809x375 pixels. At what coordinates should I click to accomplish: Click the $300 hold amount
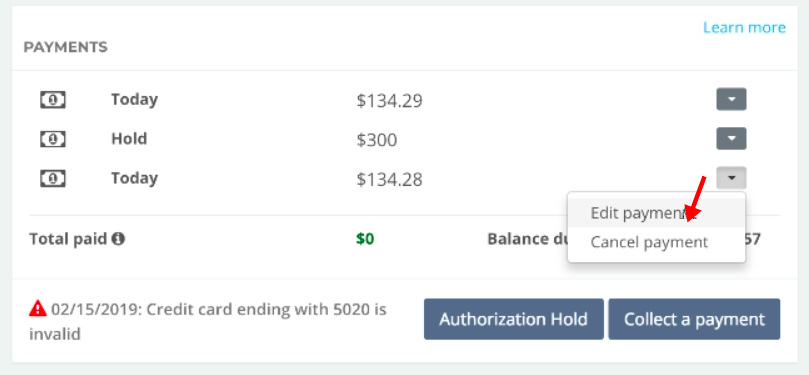pyautogui.click(x=377, y=140)
